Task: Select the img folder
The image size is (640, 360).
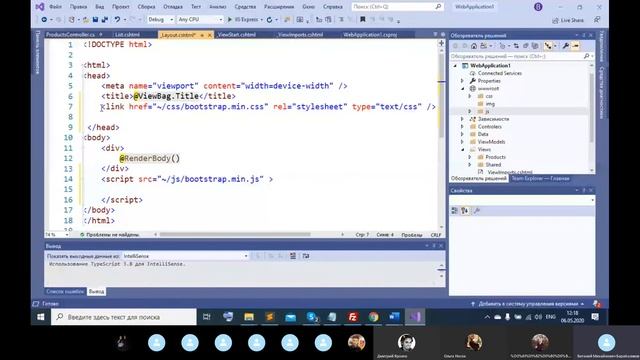Action: (490, 104)
